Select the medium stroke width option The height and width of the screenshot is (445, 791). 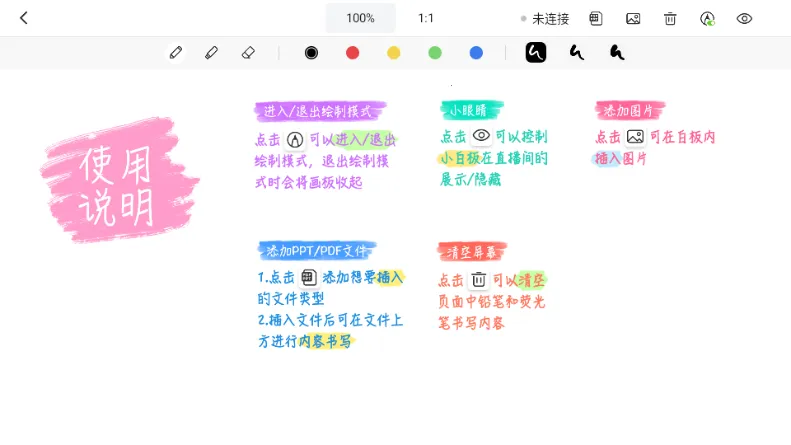click(x=577, y=52)
